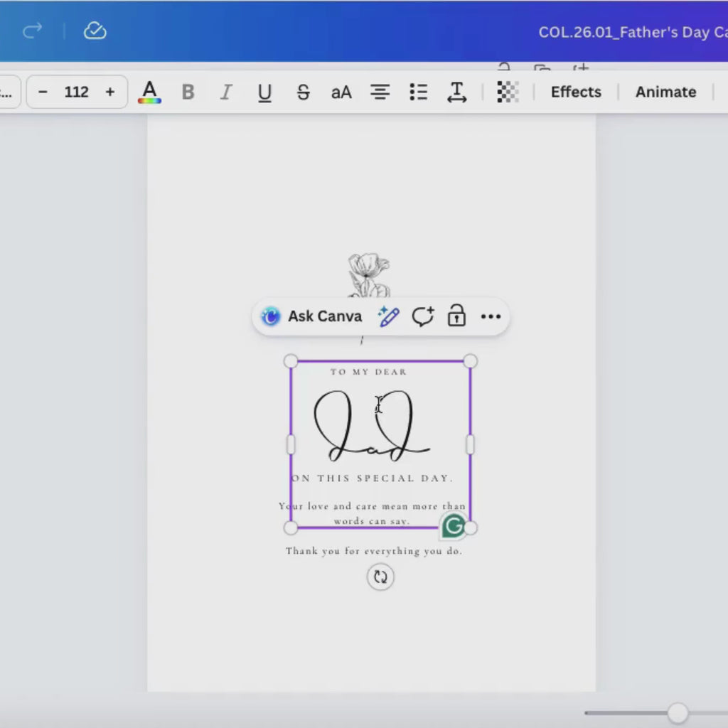Viewport: 728px width, 728px height.
Task: Open the Animate panel
Action: 665,92
